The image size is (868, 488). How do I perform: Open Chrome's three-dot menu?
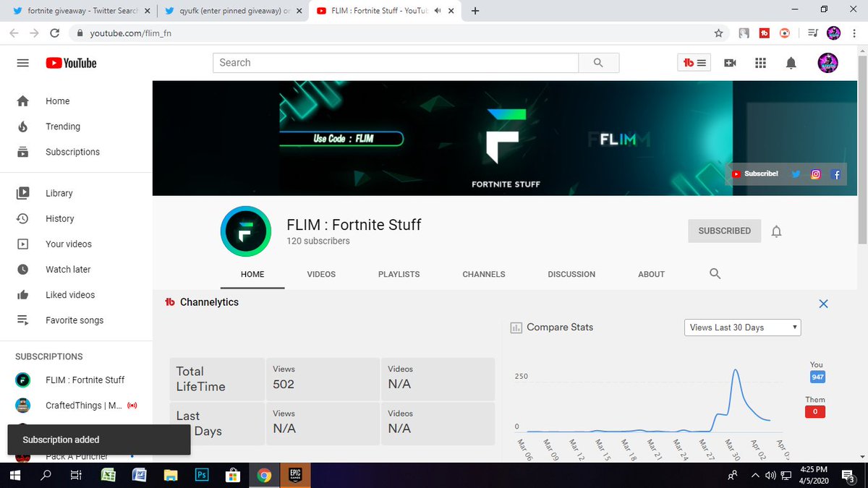[x=854, y=33]
